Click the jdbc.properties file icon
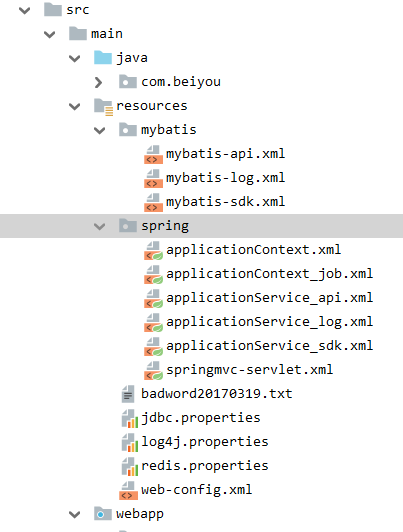Viewport: 403px width, 532px height. [x=130, y=418]
